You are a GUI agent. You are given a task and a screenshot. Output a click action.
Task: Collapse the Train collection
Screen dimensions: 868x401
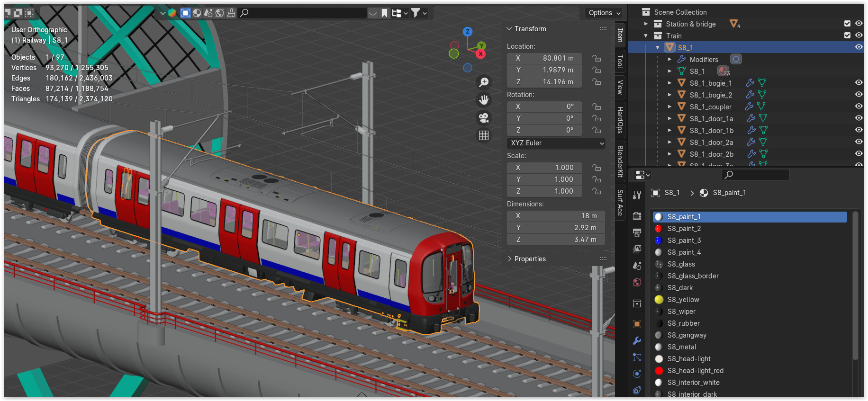645,36
